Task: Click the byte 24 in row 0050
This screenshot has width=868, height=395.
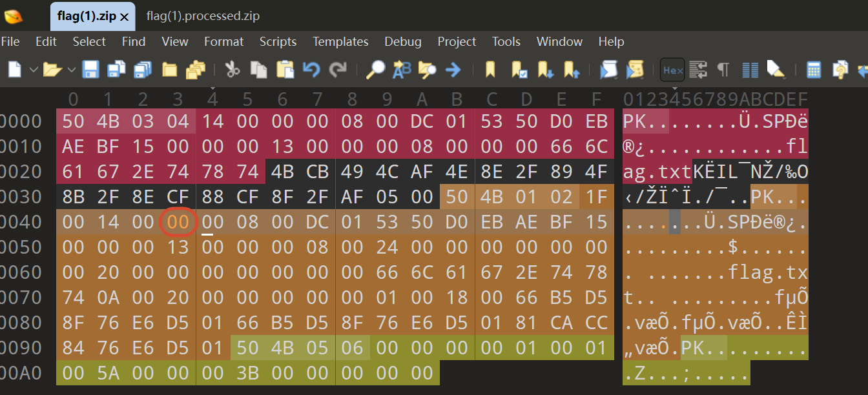Action: point(387,247)
